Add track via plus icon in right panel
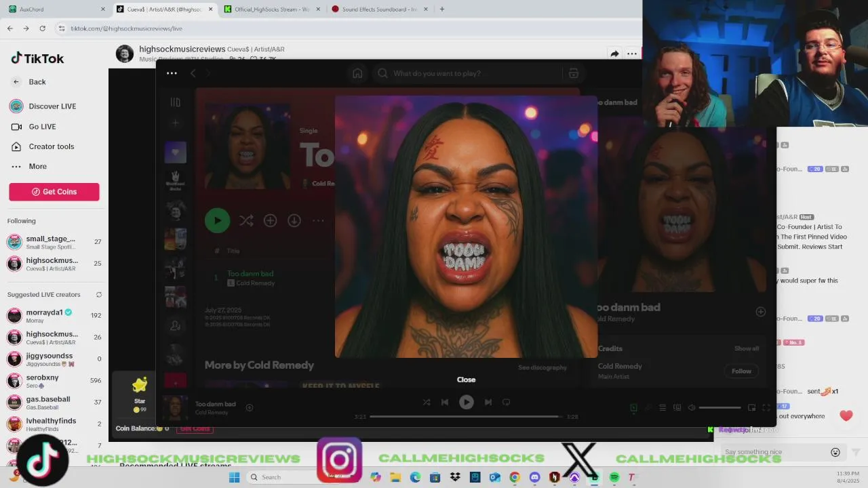868x488 pixels. 760,312
